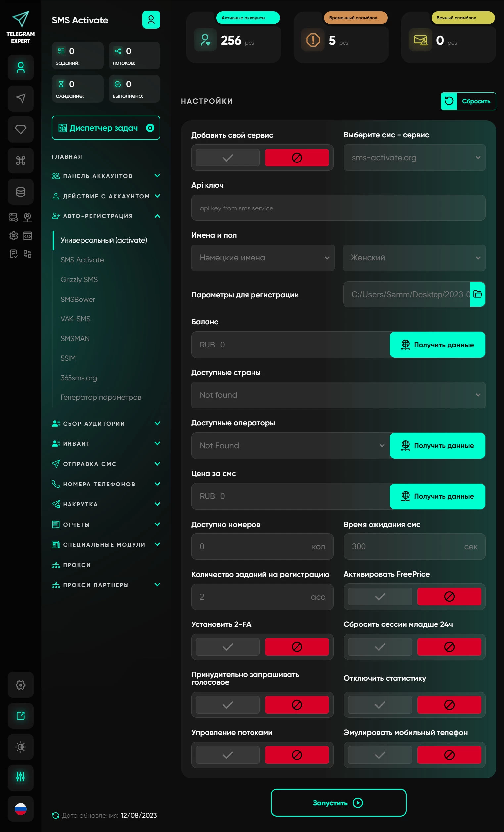The height and width of the screenshot is (832, 504).
Task: Click the teal profile button beside SMS Activate title
Action: click(x=151, y=20)
